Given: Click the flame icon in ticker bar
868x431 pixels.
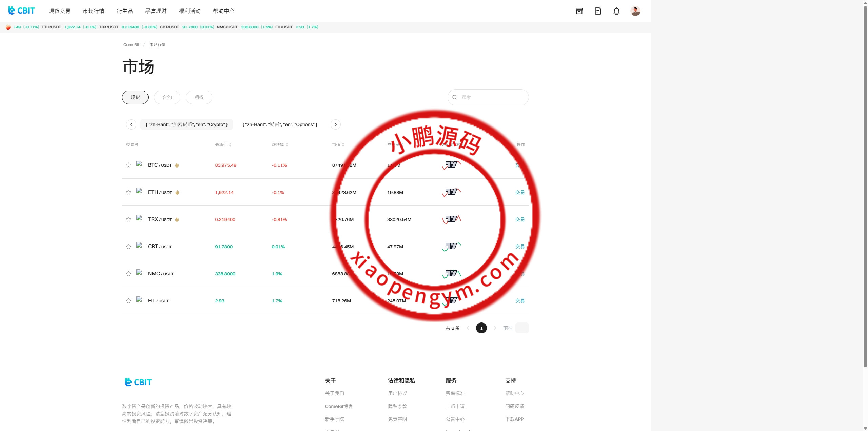Looking at the screenshot, I should 8,27.
